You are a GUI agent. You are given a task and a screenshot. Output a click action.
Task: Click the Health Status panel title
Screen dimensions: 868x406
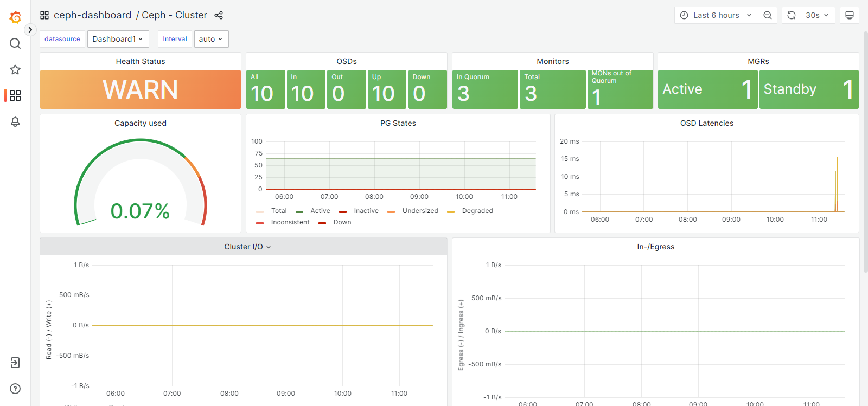pyautogui.click(x=141, y=61)
